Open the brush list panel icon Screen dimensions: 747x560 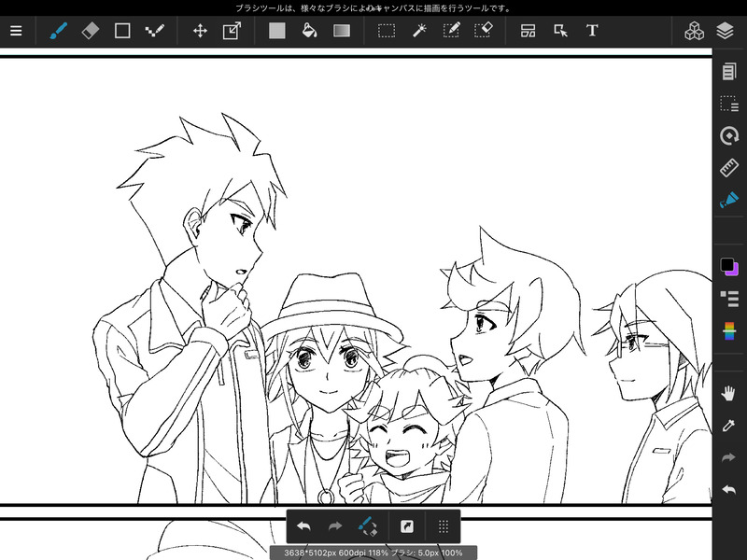[x=729, y=299]
